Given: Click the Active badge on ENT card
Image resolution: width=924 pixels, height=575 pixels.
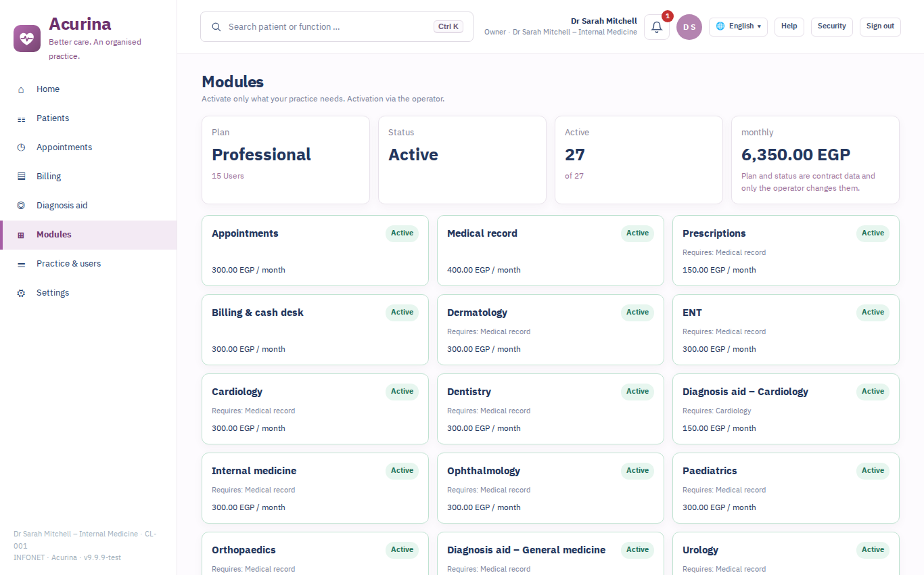Looking at the screenshot, I should [x=873, y=313].
